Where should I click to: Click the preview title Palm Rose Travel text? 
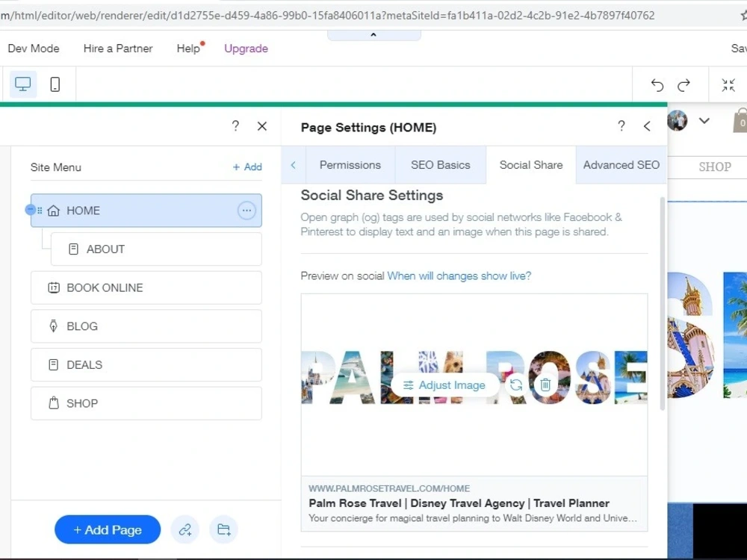click(x=459, y=503)
